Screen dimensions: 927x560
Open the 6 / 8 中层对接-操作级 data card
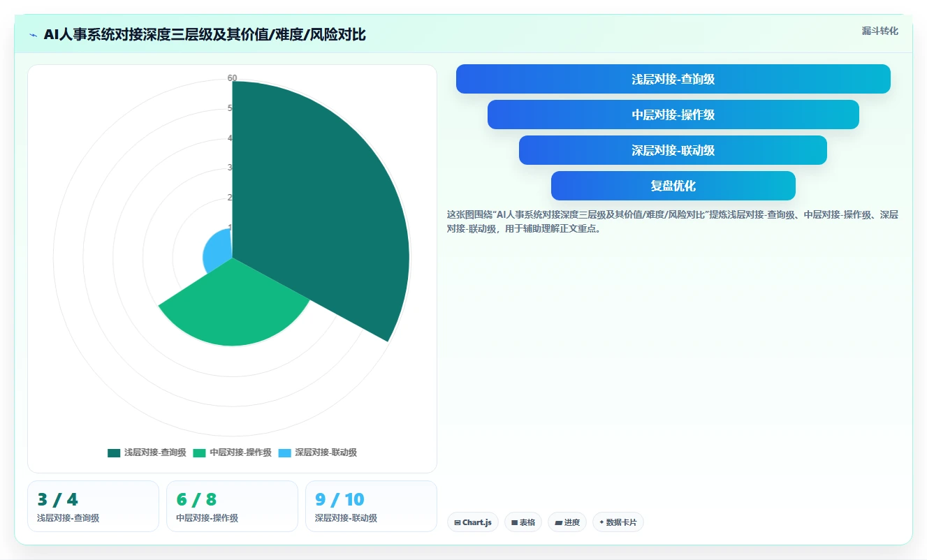[x=232, y=506]
